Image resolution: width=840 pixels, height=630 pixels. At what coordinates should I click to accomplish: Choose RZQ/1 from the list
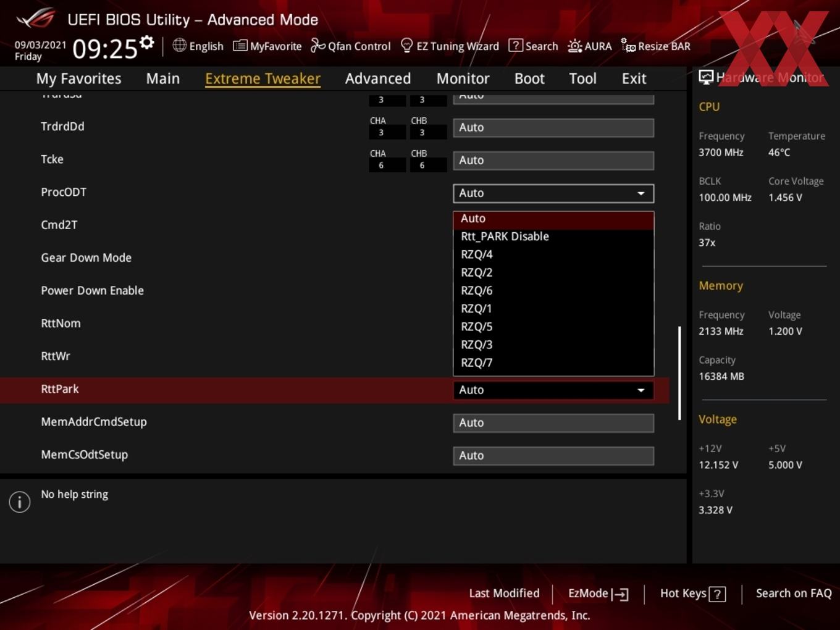[x=553, y=308]
